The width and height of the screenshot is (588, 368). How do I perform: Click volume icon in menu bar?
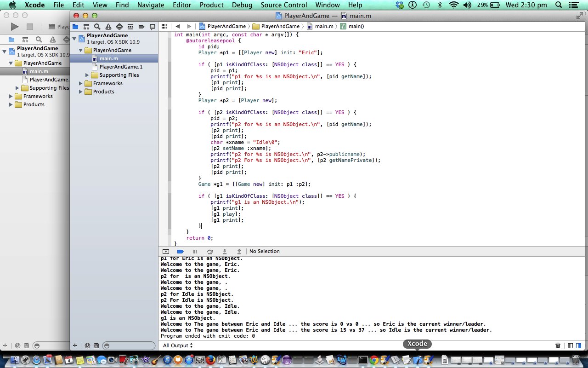tap(467, 5)
